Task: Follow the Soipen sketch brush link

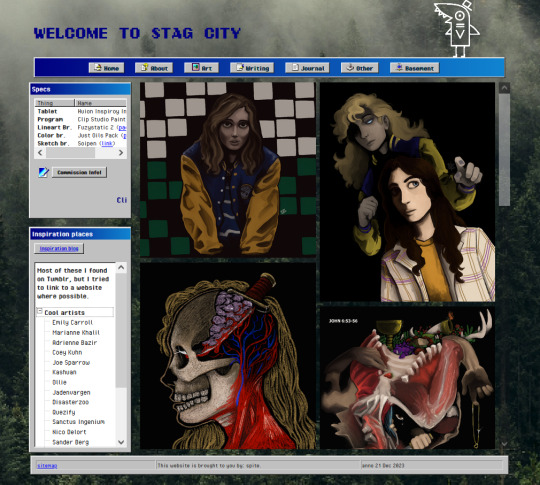Action: tap(107, 143)
